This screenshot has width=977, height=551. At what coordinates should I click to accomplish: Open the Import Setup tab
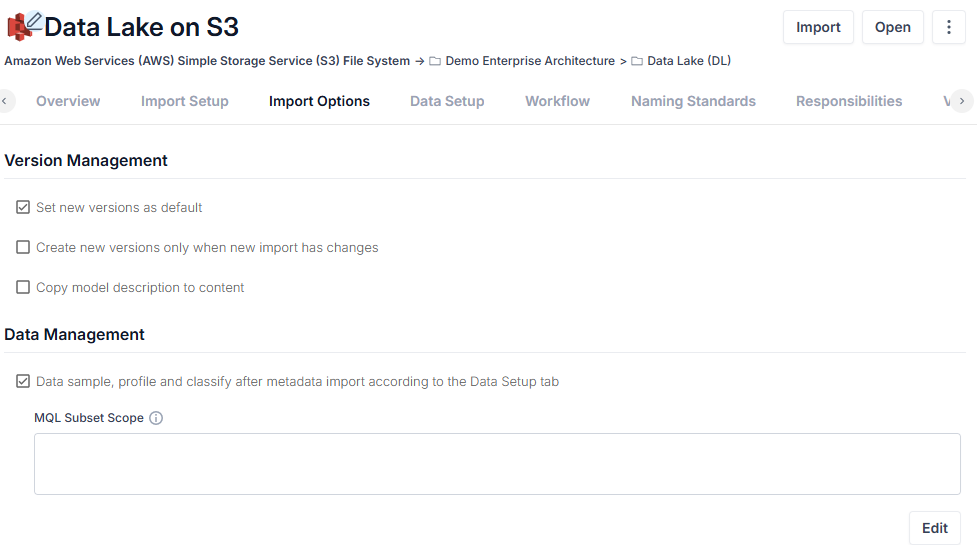(184, 101)
